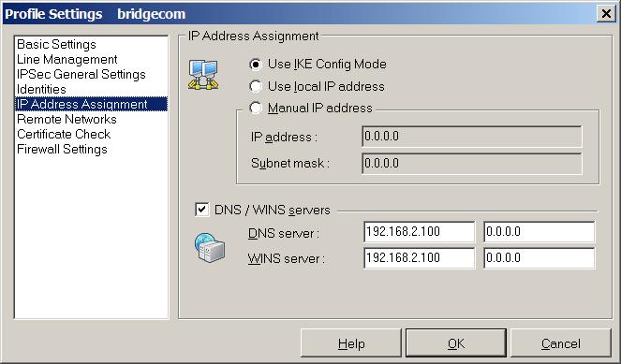Click the Cancel button
This screenshot has width=621, height=364.
pos(561,343)
